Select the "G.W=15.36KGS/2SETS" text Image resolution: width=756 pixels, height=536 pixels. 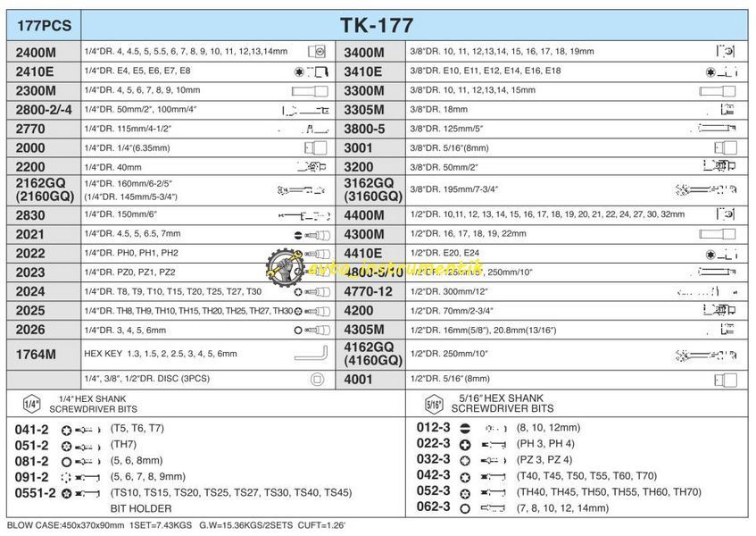245,525
